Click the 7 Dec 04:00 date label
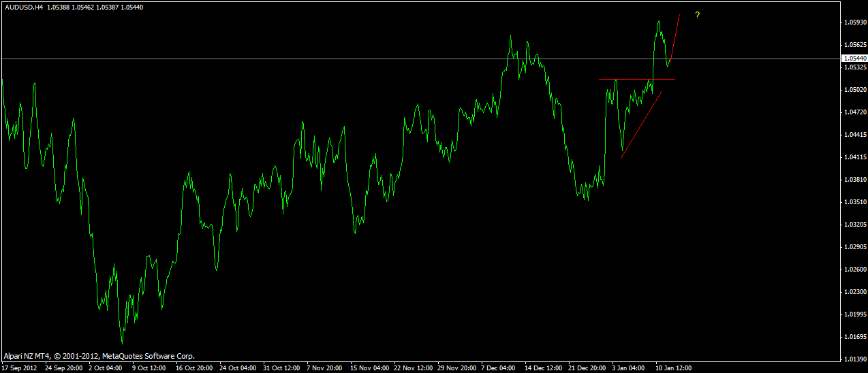Viewport: 868px width, 373px height. click(x=499, y=368)
